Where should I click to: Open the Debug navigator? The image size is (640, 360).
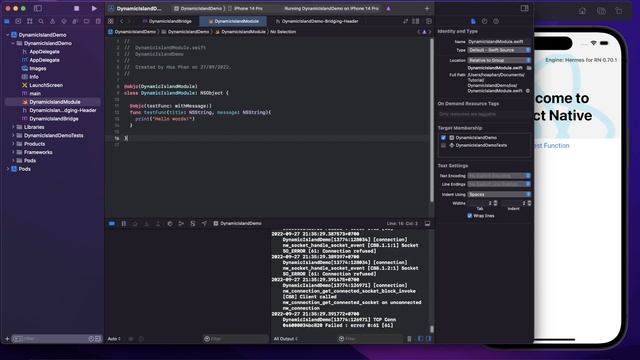(x=75, y=21)
